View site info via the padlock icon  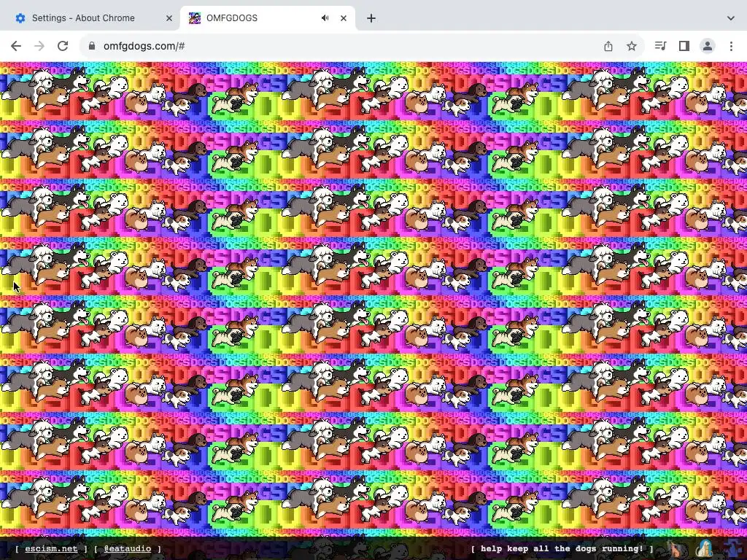coord(92,46)
